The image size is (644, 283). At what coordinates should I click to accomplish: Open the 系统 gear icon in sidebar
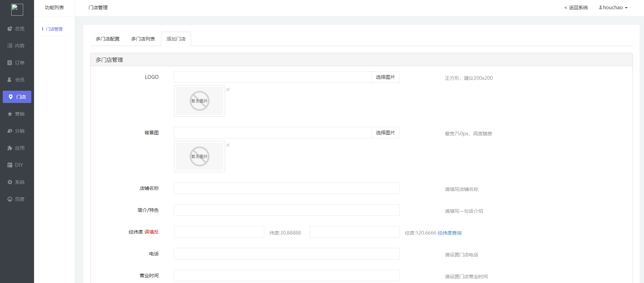point(10,182)
